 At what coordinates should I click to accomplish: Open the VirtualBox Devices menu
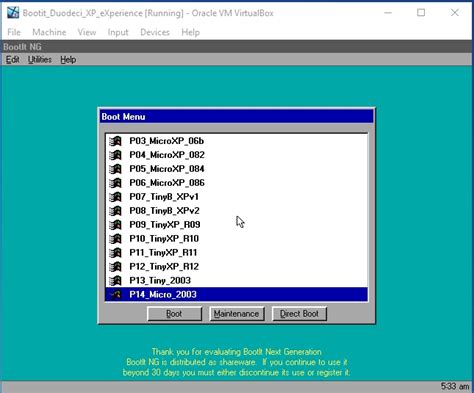click(155, 32)
